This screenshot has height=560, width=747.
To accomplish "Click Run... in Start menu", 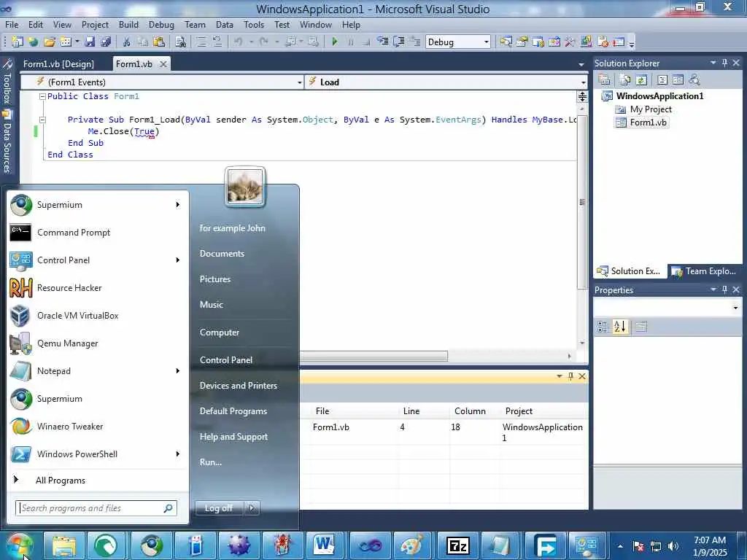I will pos(211,462).
